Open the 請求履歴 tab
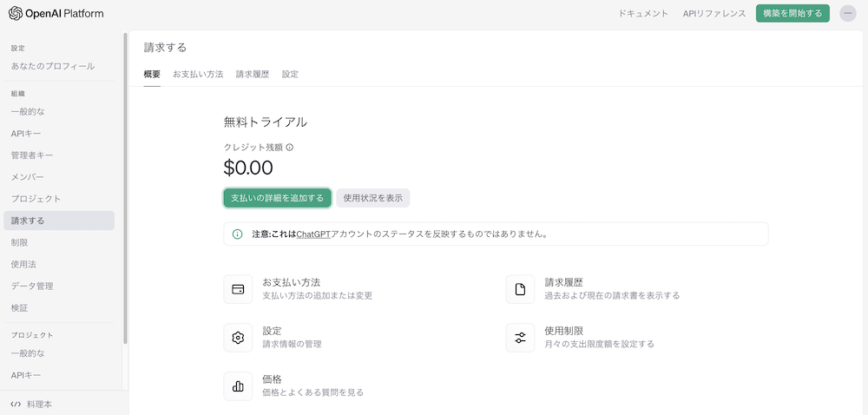 tap(253, 75)
